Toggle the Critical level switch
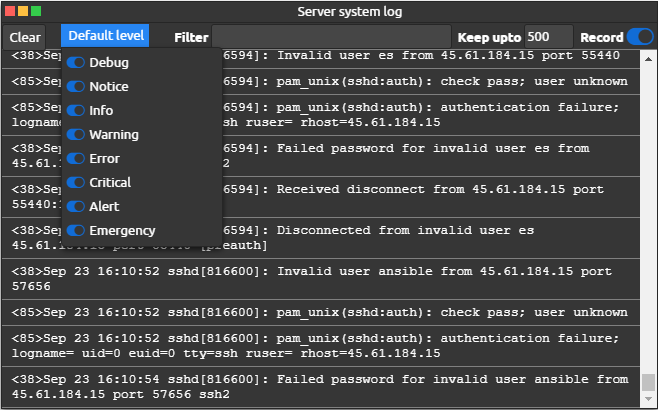The height and width of the screenshot is (410, 658). pos(76,183)
